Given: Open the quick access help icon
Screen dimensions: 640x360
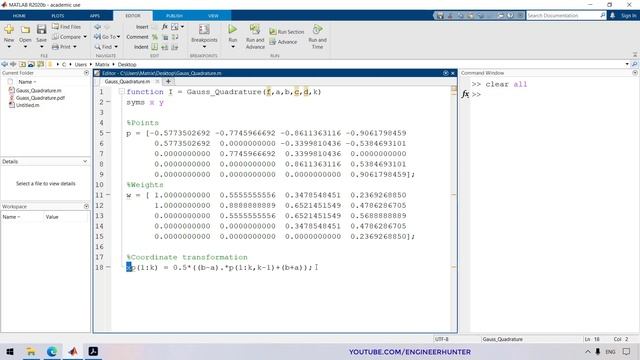Looking at the screenshot, I should (x=511, y=16).
